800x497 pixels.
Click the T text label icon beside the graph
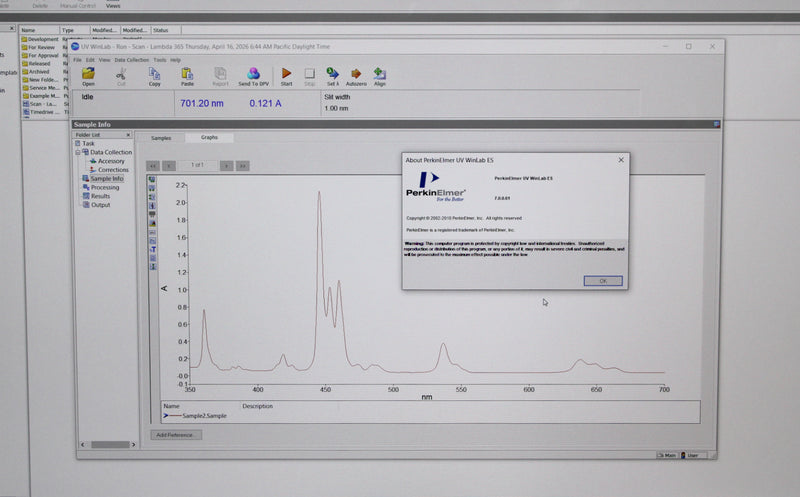tap(152, 250)
